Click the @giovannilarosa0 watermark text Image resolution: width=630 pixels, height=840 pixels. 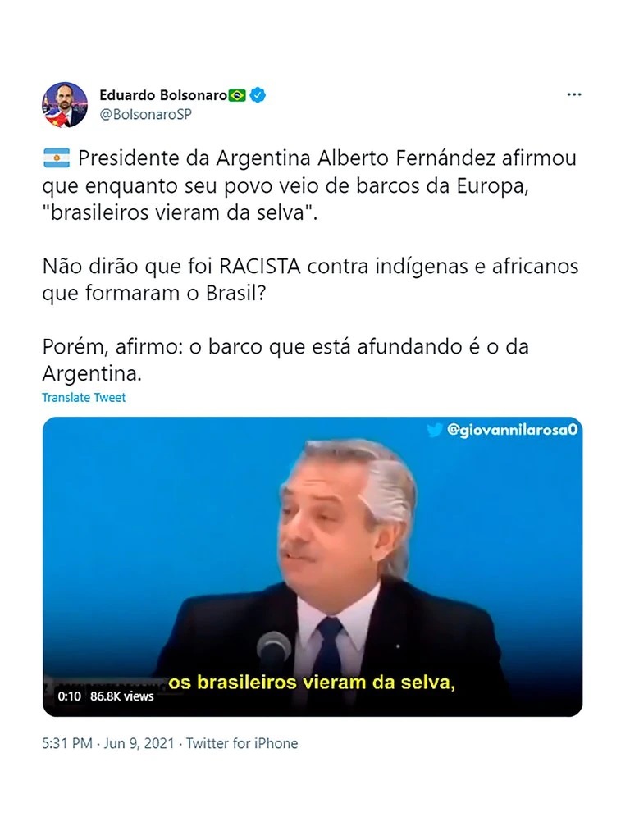(512, 430)
